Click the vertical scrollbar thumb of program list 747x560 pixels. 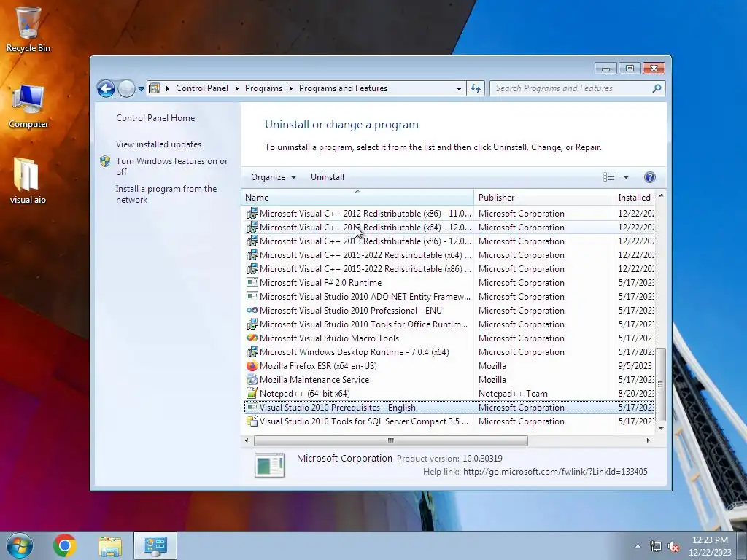[660, 384]
